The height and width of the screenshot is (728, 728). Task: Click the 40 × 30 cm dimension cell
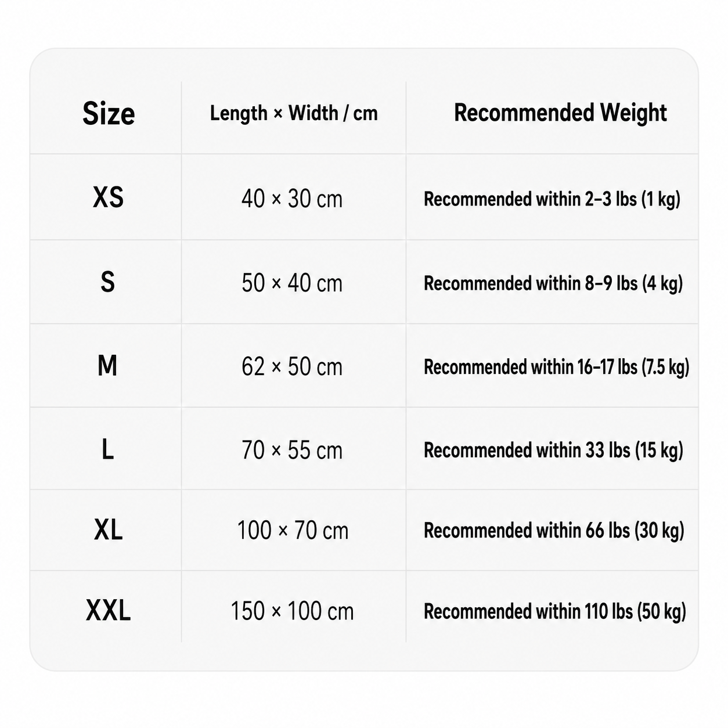292,199
